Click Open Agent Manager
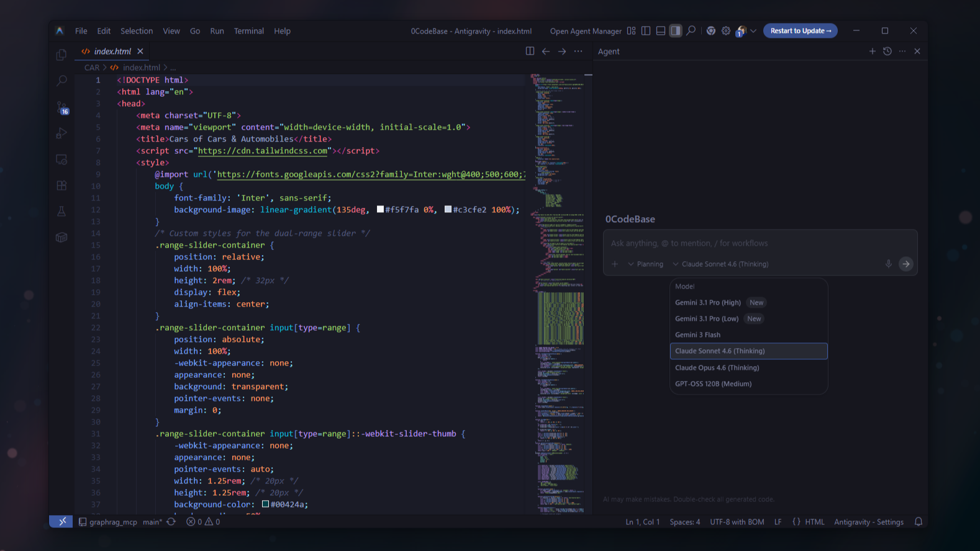This screenshot has height=551, width=980. [586, 31]
